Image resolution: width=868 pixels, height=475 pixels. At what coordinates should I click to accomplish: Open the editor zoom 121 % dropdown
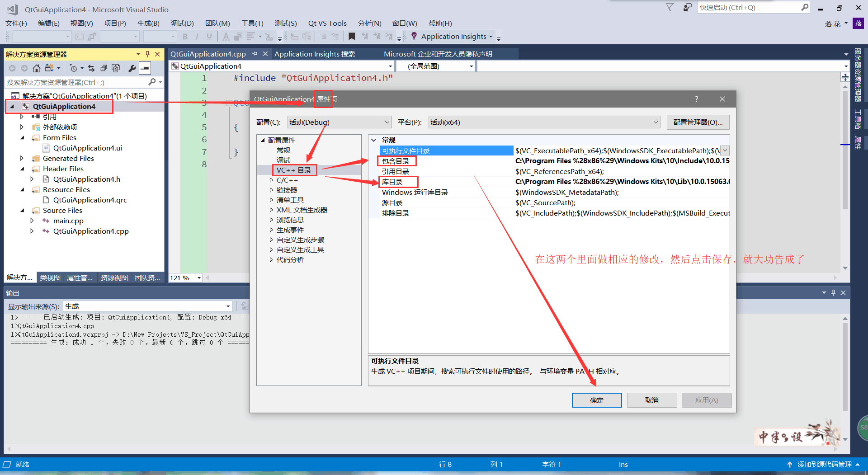tap(199, 278)
